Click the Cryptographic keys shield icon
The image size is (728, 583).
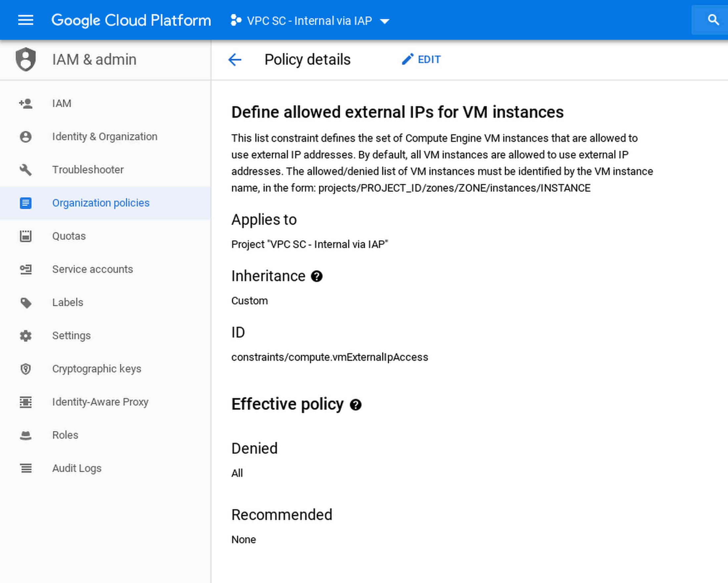(26, 369)
